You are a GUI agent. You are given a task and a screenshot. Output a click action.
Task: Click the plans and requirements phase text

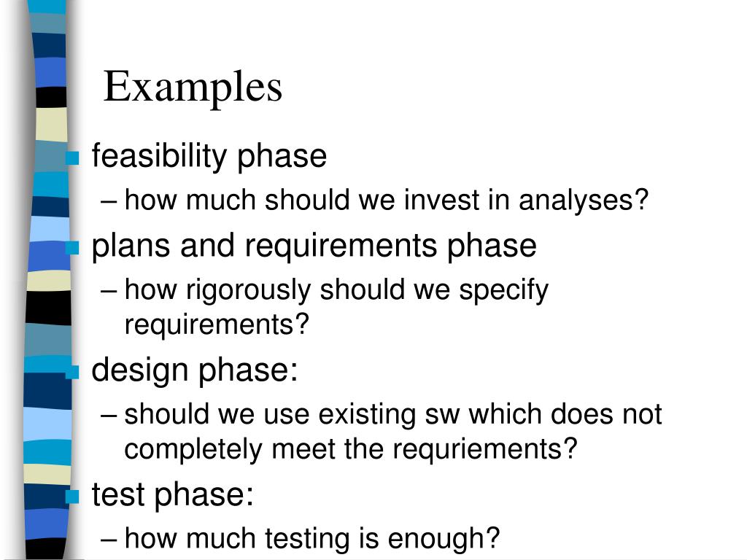point(314,246)
